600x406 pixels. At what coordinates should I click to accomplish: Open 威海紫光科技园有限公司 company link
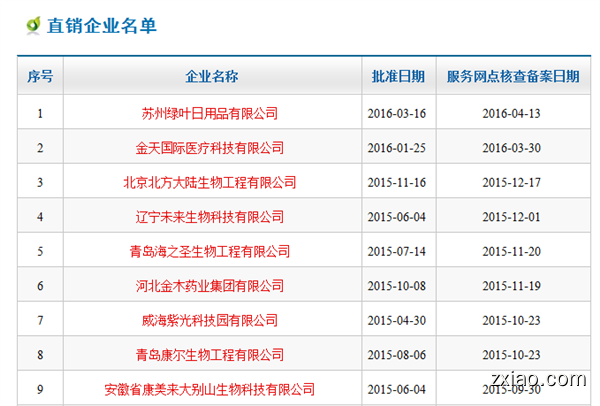(x=210, y=320)
